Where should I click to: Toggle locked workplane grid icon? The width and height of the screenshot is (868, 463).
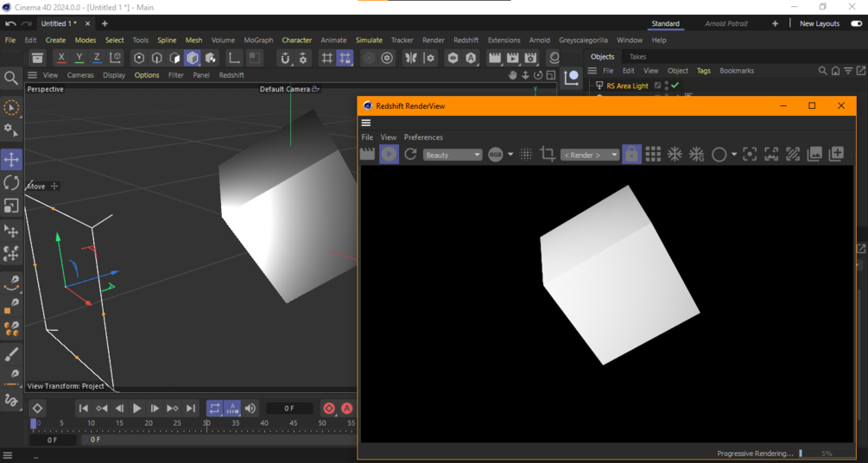(345, 58)
